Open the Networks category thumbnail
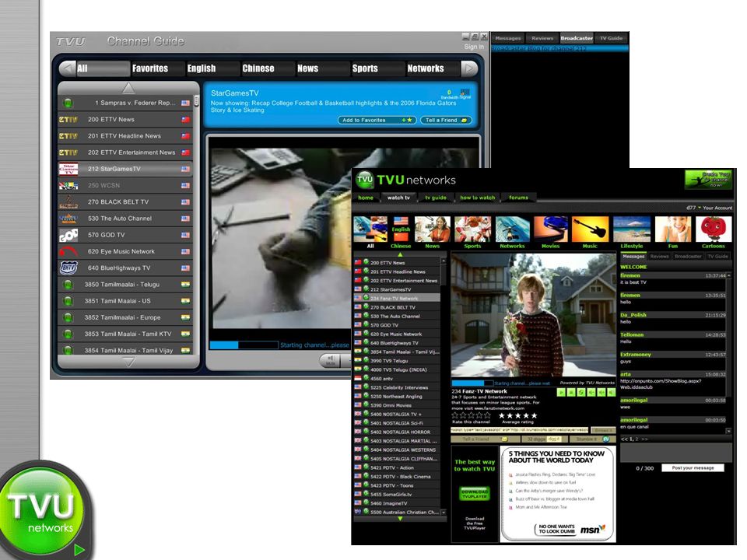The width and height of the screenshot is (747, 560). [x=513, y=229]
